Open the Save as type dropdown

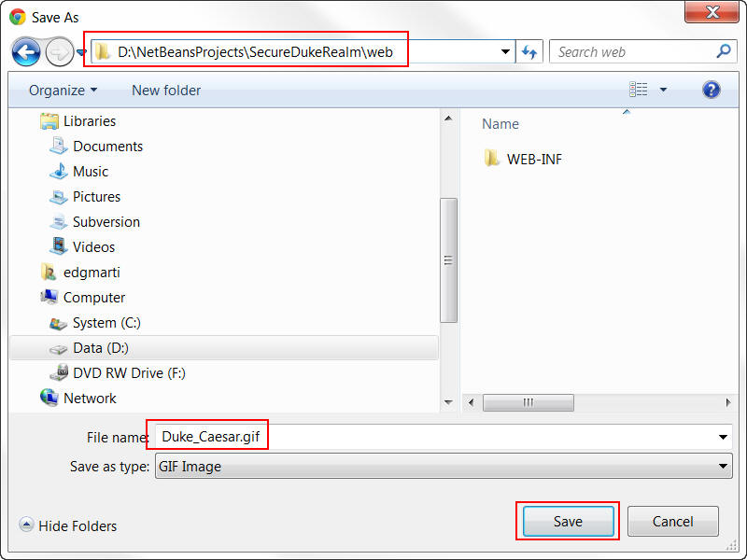pyautogui.click(x=724, y=466)
